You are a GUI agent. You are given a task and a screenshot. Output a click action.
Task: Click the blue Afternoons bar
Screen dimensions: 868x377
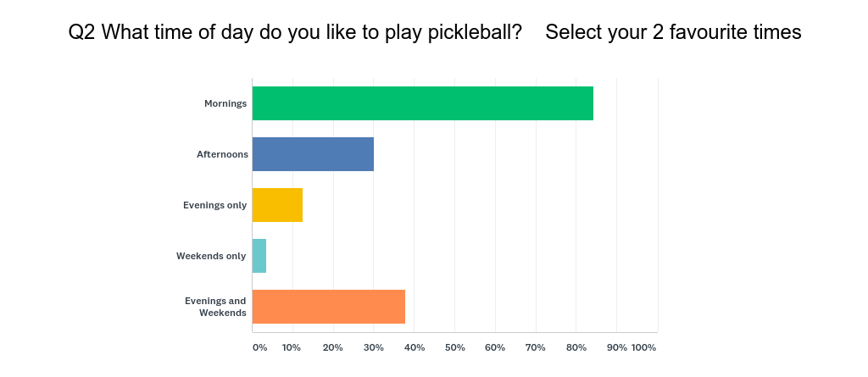313,154
